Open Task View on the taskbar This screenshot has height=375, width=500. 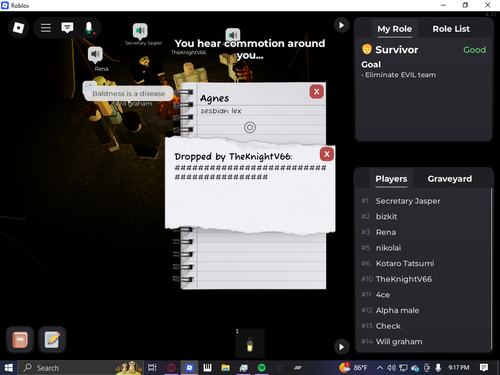[152, 368]
